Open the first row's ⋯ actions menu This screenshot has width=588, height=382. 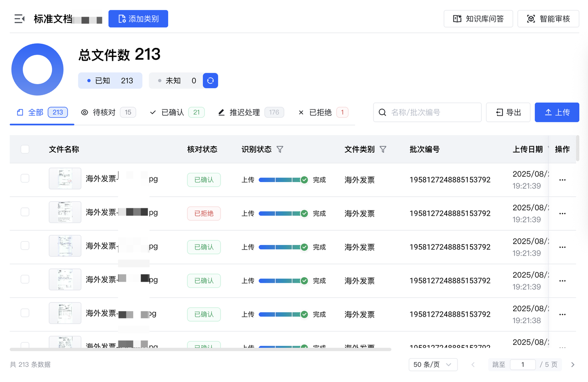(562, 180)
